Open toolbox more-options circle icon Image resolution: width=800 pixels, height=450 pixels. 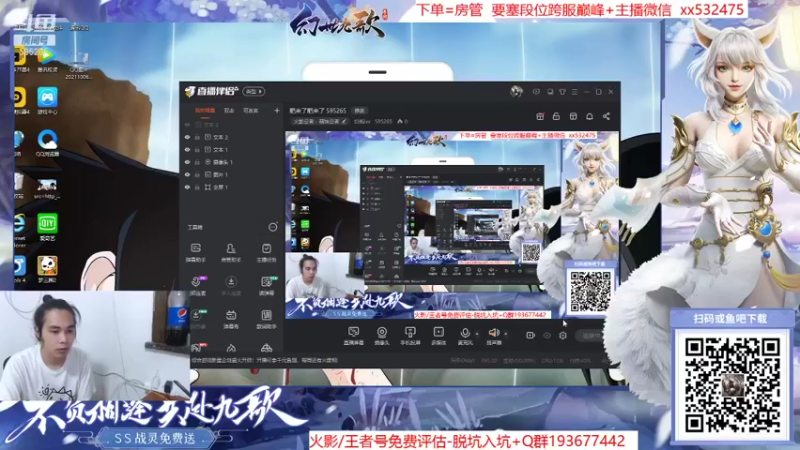pyautogui.click(x=272, y=227)
